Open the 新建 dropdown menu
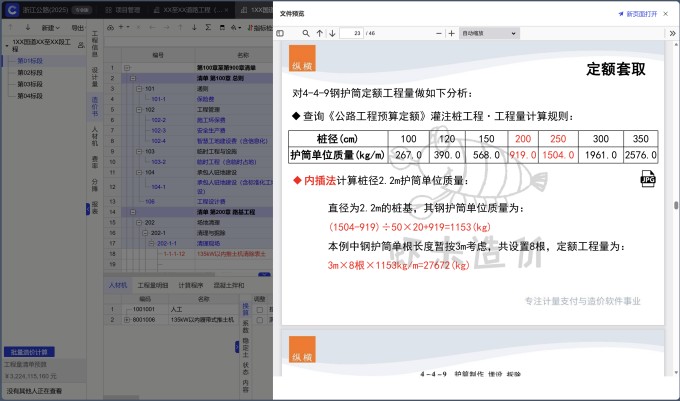 click(52, 28)
